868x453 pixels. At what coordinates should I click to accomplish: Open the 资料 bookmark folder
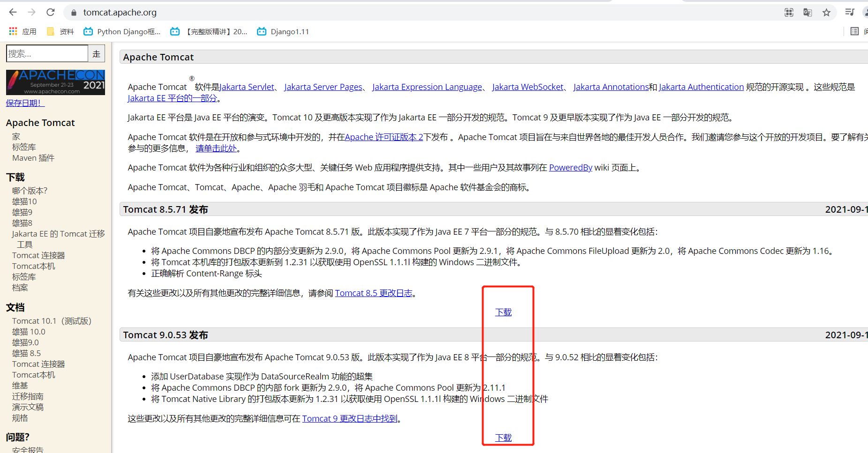point(60,31)
